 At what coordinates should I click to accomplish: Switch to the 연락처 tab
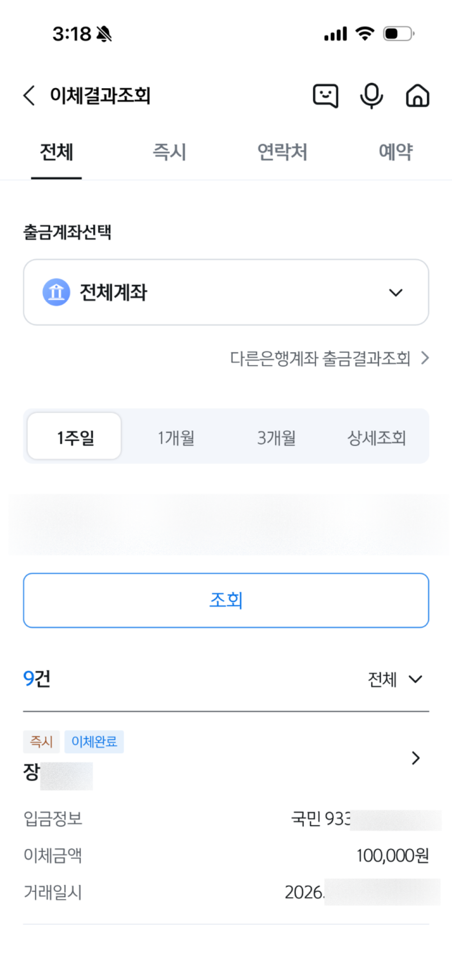tap(282, 152)
